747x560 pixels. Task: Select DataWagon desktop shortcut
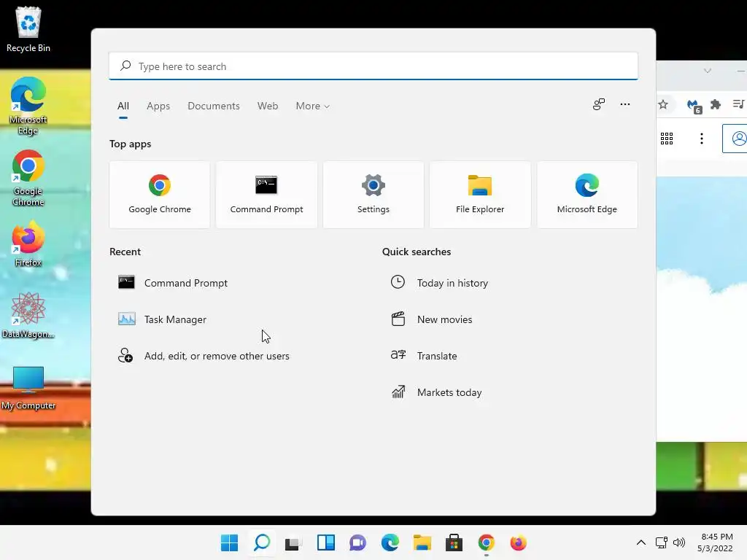(x=28, y=315)
